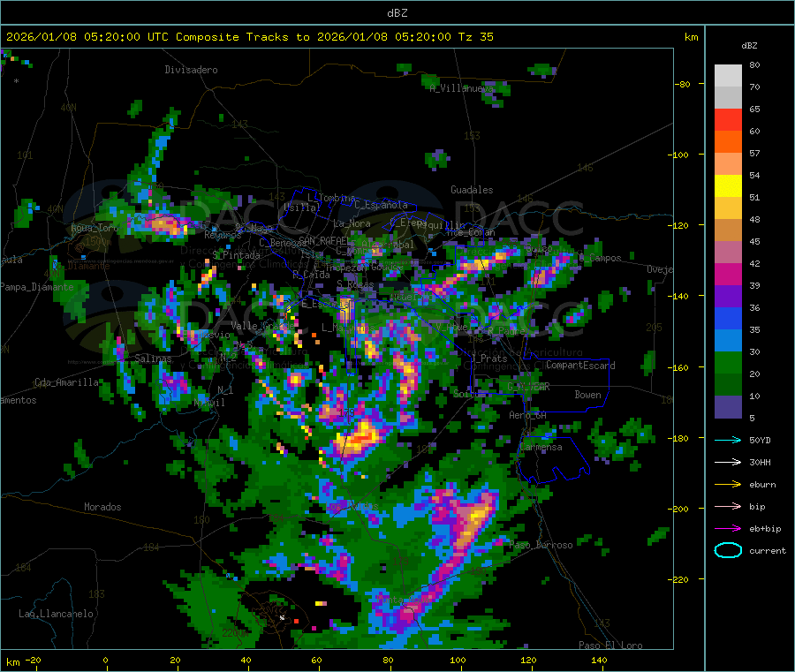
Task: Click the 'La_Nora' place label
Action: (x=352, y=223)
